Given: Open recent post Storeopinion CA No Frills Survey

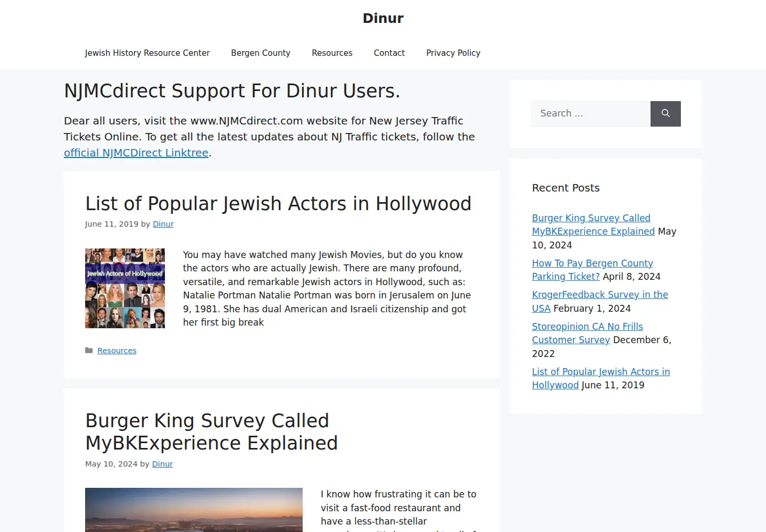Looking at the screenshot, I should coord(587,333).
